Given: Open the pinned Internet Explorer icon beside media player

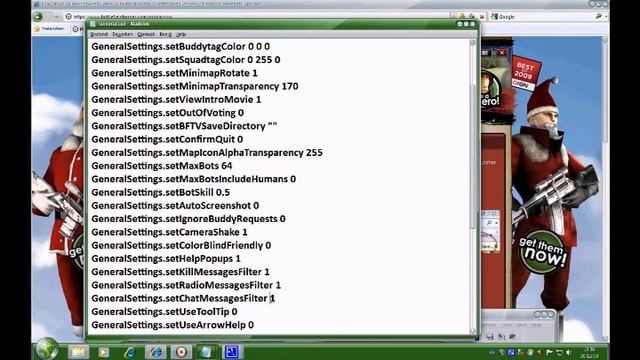Looking at the screenshot, I should point(130,351).
